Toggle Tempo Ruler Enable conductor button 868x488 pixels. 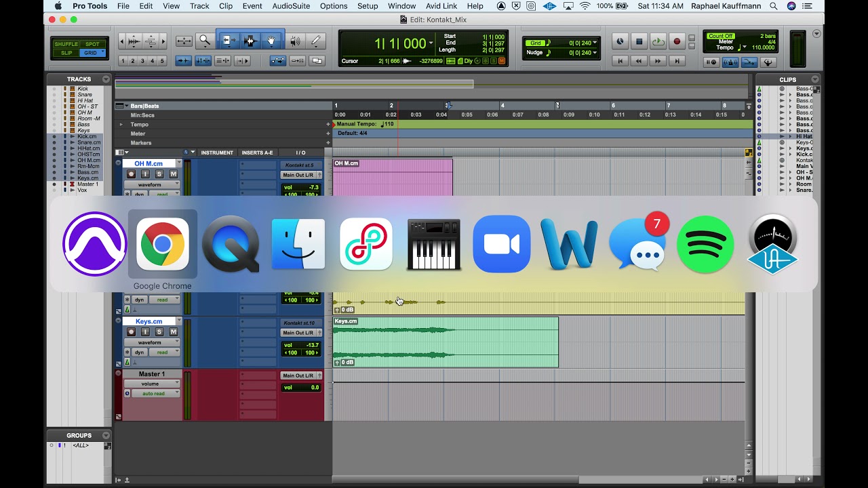(749, 62)
